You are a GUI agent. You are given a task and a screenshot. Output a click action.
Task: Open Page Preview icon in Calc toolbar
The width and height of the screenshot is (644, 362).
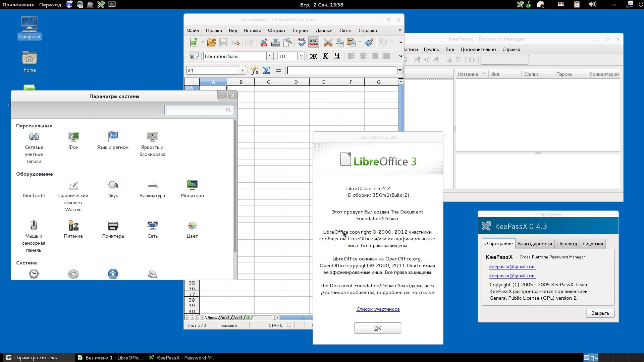pos(287,42)
